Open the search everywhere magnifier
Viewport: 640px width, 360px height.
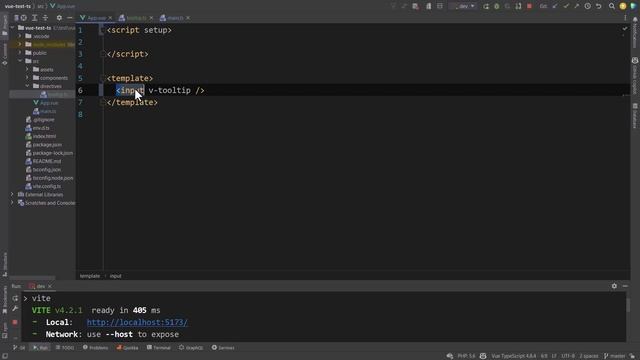611,6
